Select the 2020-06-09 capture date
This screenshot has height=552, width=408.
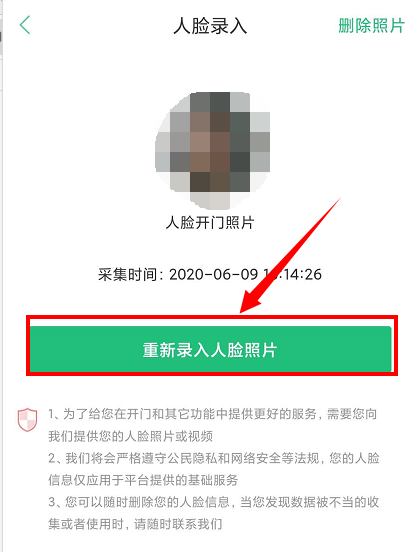(x=214, y=275)
